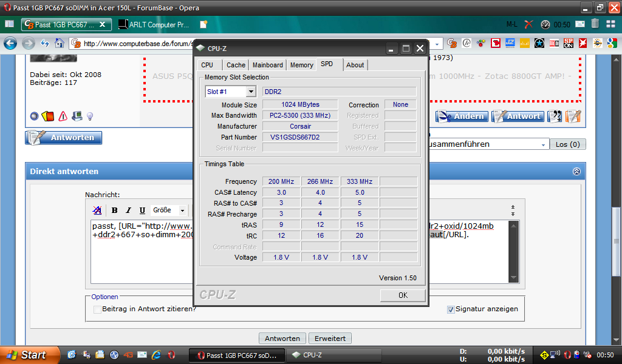This screenshot has width=622, height=364.
Task: Open the Größe font size dropdown
Action: click(169, 211)
